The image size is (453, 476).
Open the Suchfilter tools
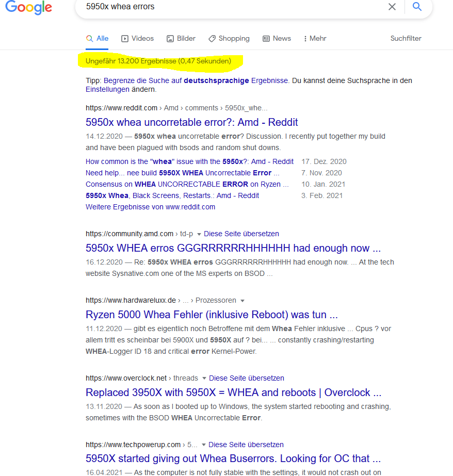406,39
